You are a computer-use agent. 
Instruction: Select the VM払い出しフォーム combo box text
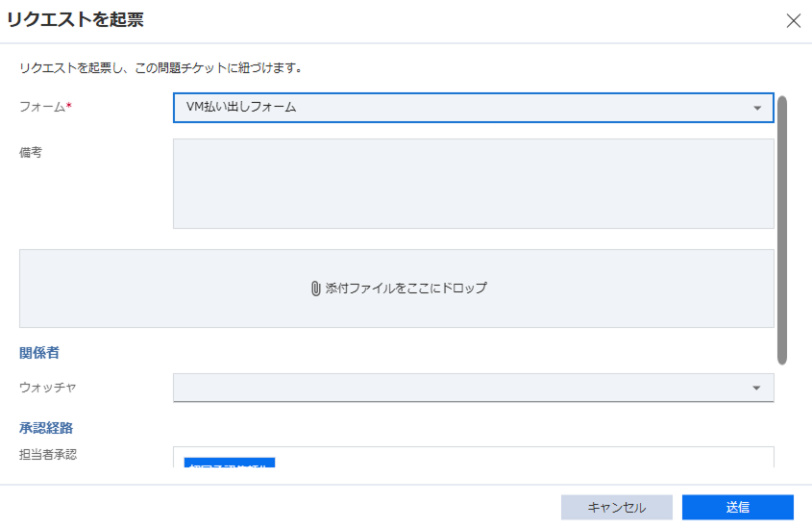coord(242,108)
